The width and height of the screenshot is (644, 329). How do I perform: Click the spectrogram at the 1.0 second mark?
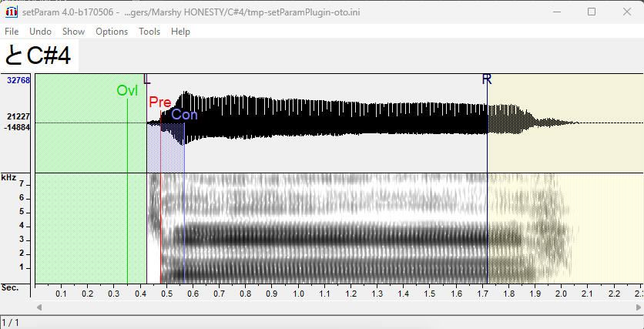point(299,231)
